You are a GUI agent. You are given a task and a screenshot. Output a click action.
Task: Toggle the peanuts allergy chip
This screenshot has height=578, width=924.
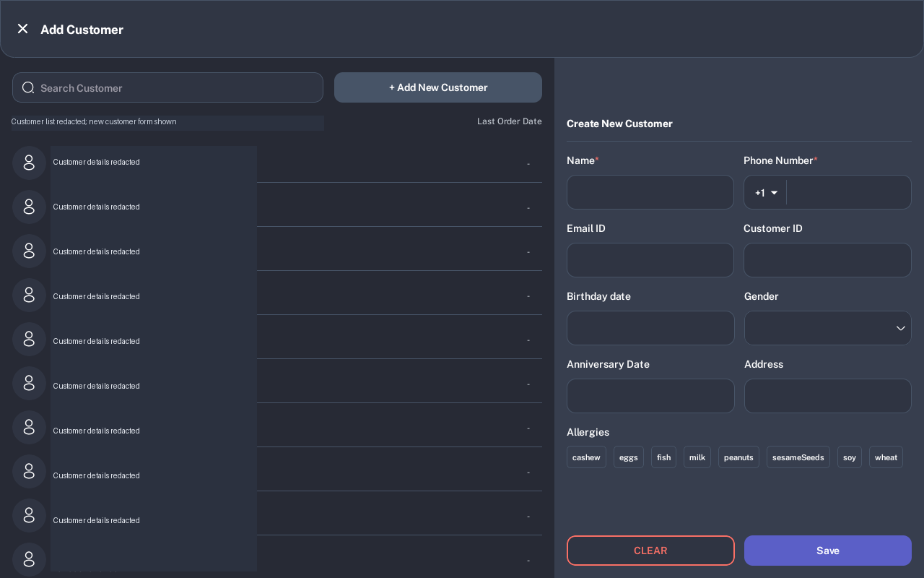738,457
